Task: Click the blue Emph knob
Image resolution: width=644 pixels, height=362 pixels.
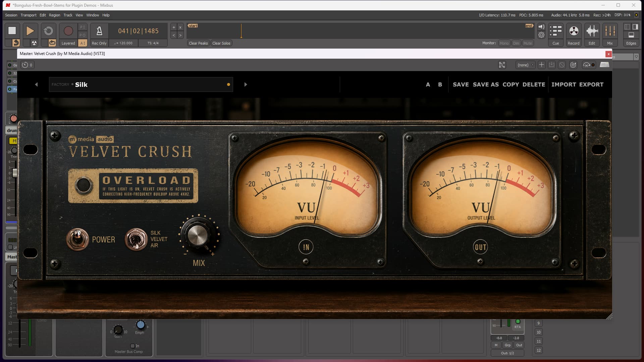Action: pyautogui.click(x=141, y=324)
